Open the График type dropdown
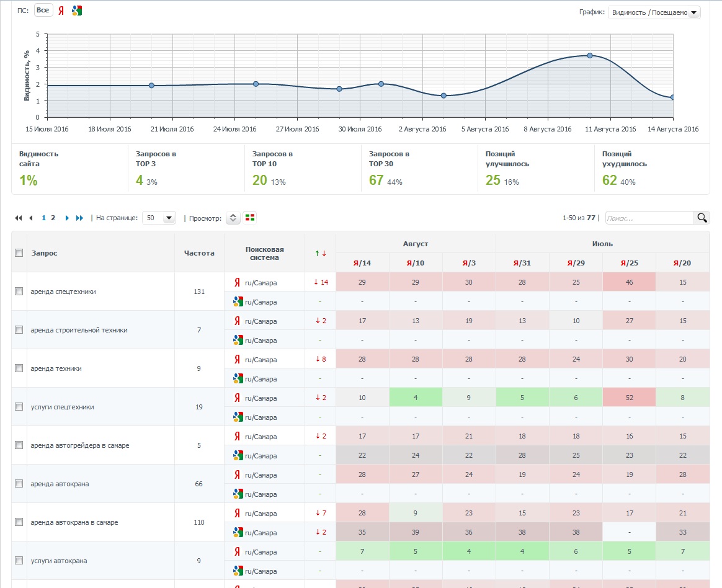 tap(654, 12)
